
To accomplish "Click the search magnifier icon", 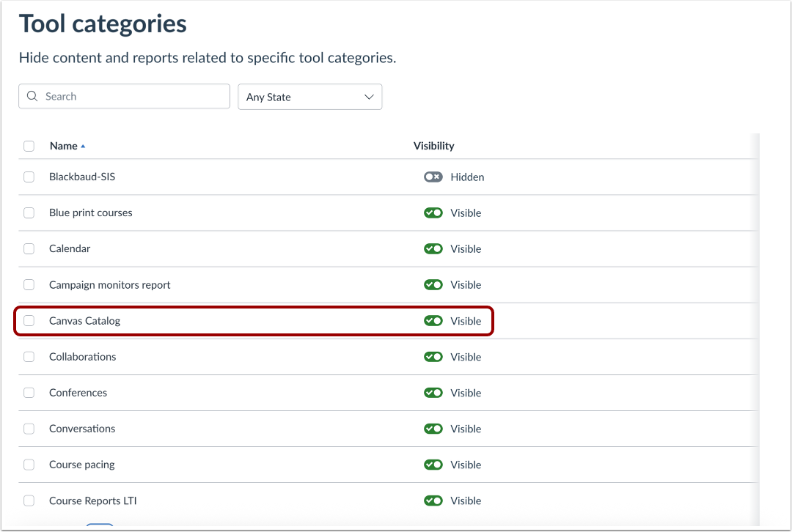I will (x=32, y=96).
